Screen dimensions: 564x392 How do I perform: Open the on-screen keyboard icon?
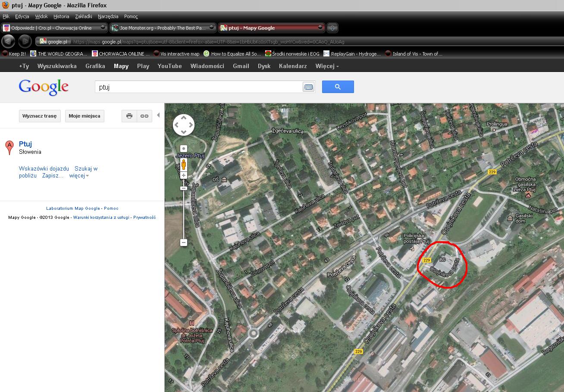[308, 87]
